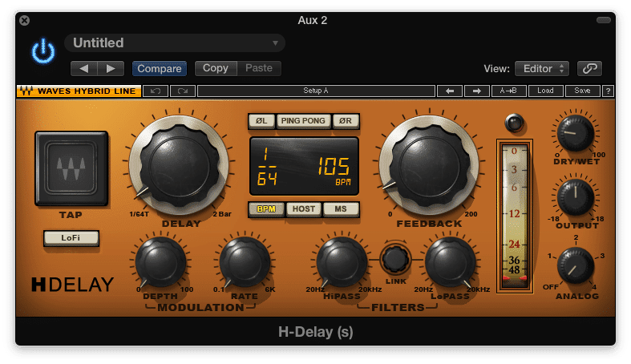Click the HDELAY logo text
Viewport: 631px width, 364px height.
(x=73, y=285)
